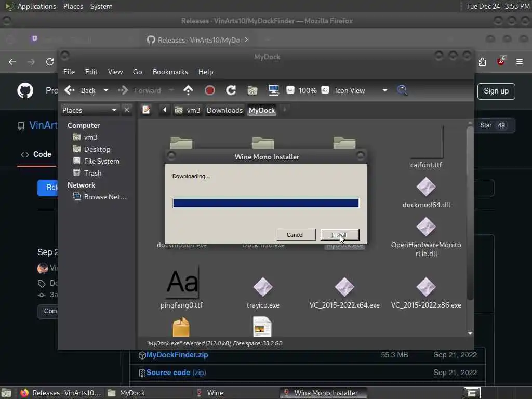This screenshot has height=399, width=532.
Task: Open the Icon View mode dropdown
Action: point(361,90)
